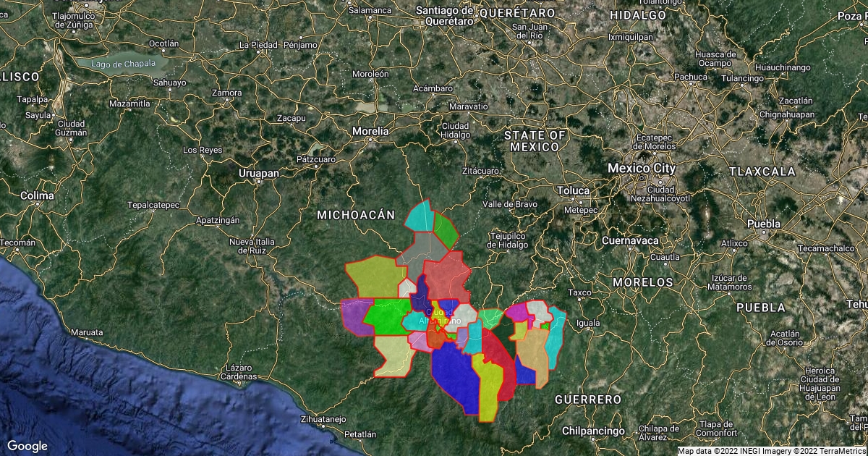
Task: Select the Tulancingo label
Action: coord(743,77)
